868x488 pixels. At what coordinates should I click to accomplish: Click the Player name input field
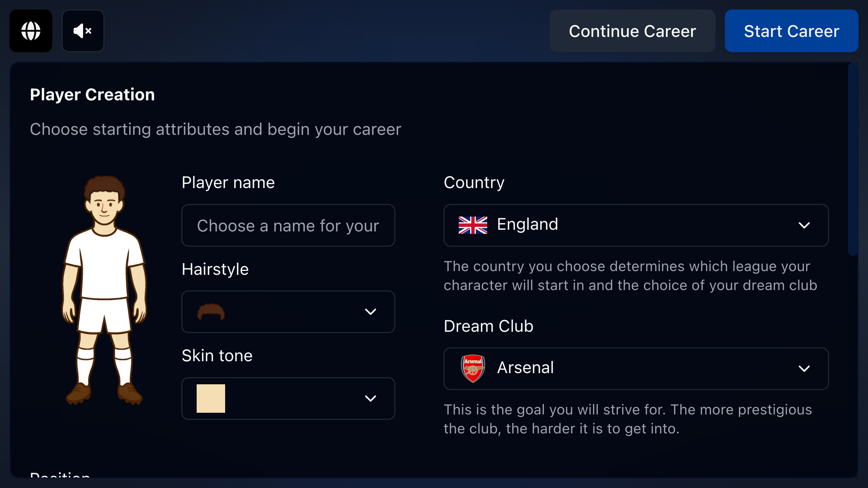point(288,225)
